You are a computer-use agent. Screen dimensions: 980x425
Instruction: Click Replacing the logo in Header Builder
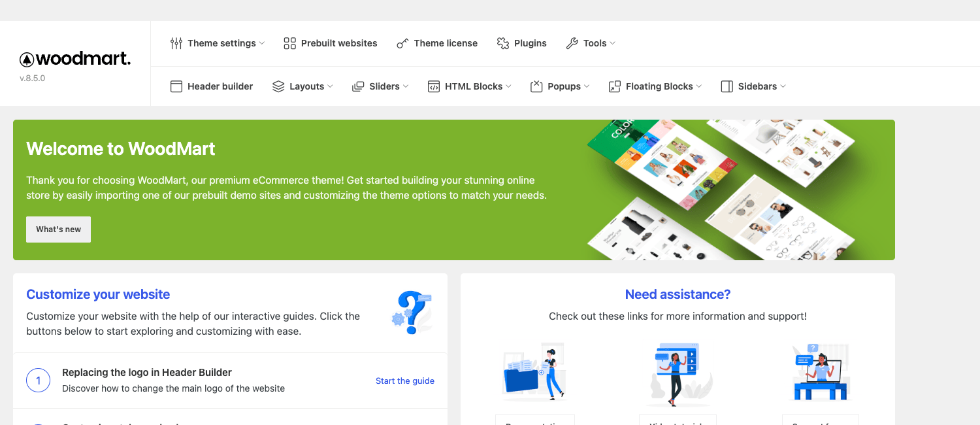coord(147,372)
